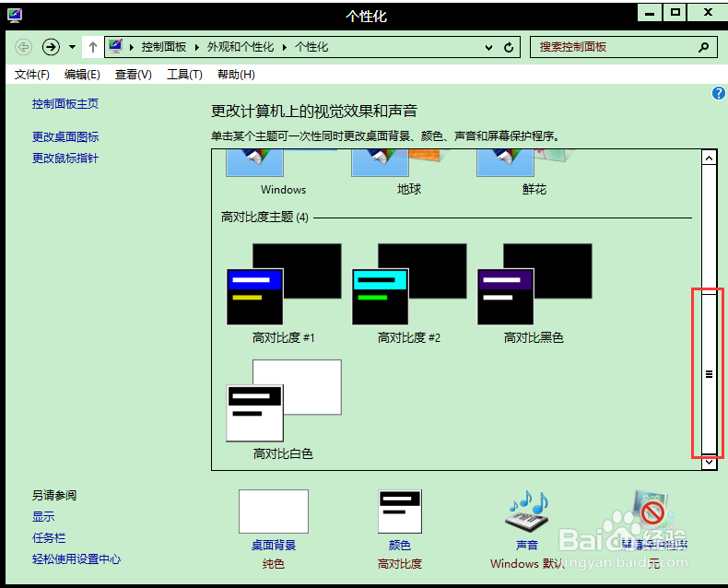The width and height of the screenshot is (728, 588).
Task: Open 桌面背景 settings icon
Action: (274, 512)
